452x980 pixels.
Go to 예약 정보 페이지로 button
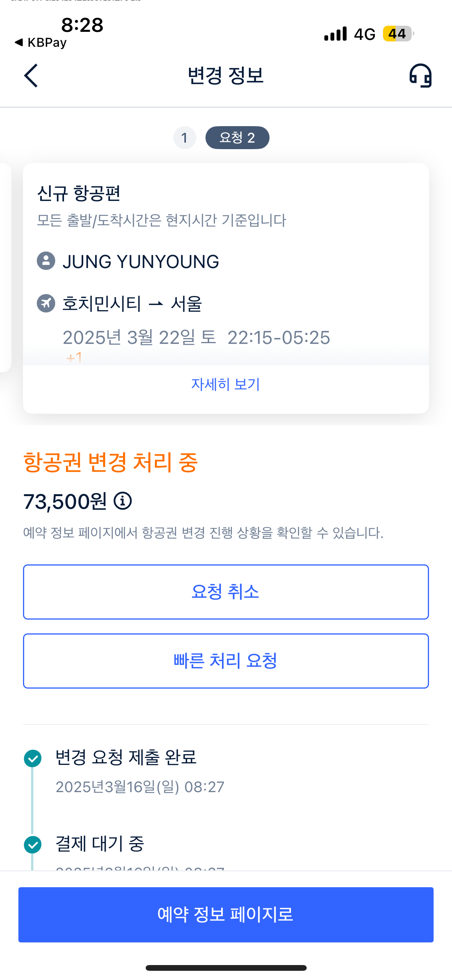(226, 914)
